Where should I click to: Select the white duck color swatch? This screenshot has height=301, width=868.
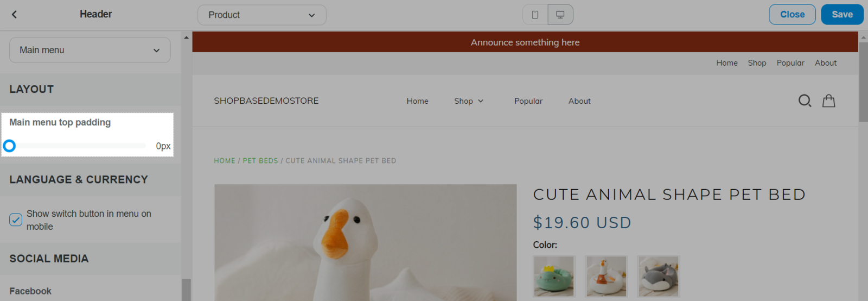(x=606, y=276)
